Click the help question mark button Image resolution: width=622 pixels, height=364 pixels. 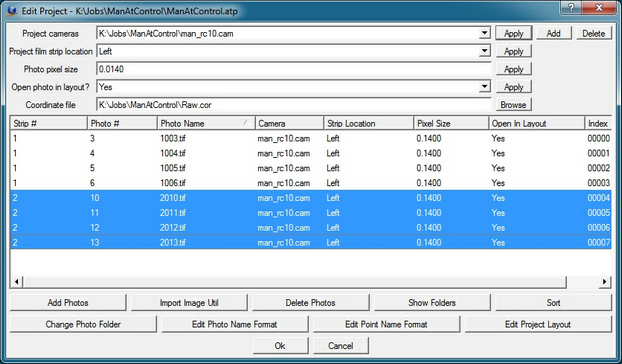pyautogui.click(x=571, y=7)
